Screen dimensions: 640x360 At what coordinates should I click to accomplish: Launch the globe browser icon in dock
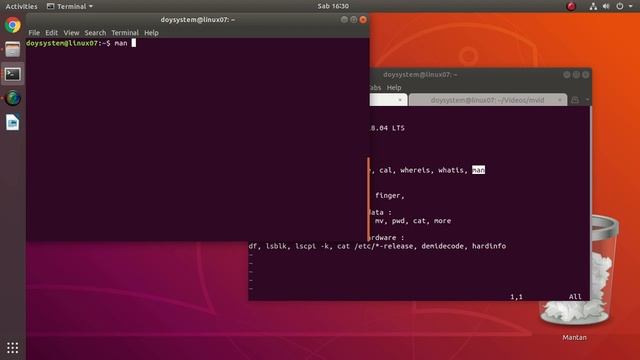pyautogui.click(x=13, y=98)
